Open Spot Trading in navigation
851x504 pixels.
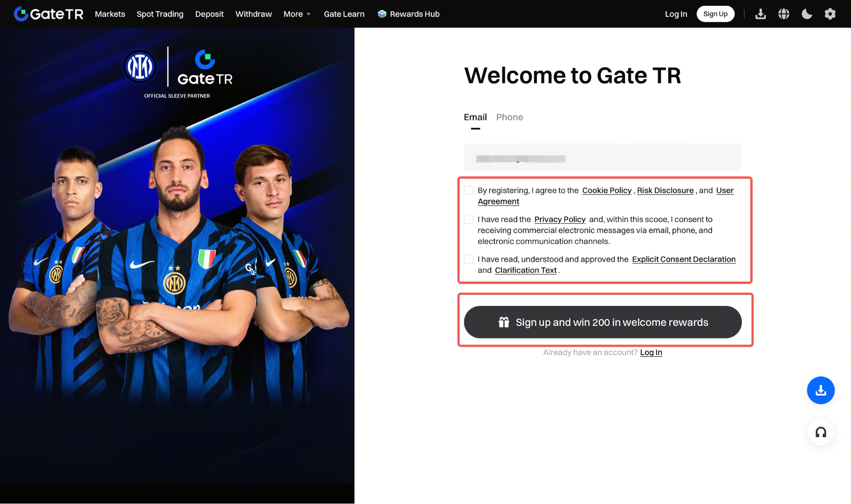(x=160, y=14)
